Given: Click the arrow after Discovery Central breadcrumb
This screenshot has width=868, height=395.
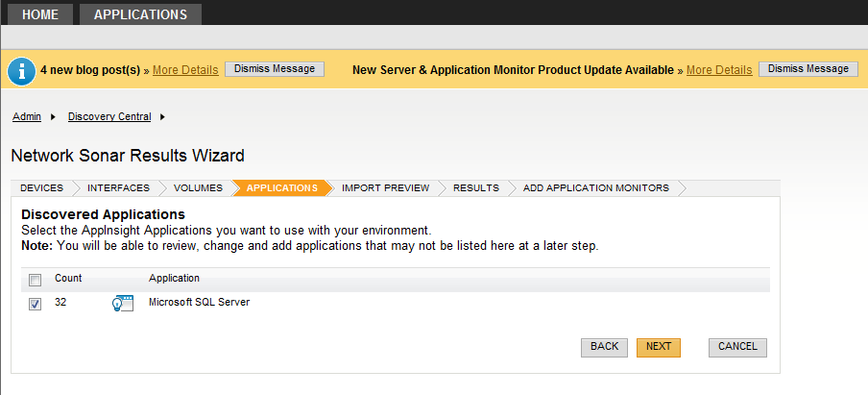Looking at the screenshot, I should (x=163, y=117).
